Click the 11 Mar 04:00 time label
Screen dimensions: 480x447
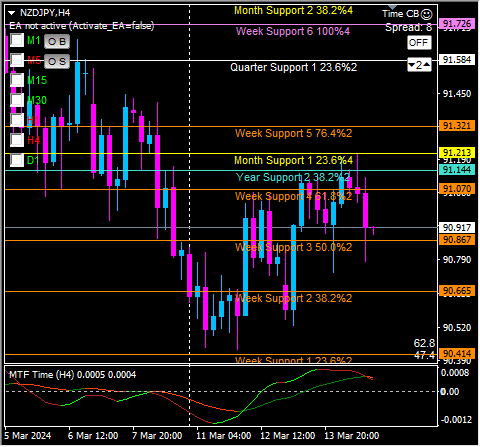[x=223, y=436]
